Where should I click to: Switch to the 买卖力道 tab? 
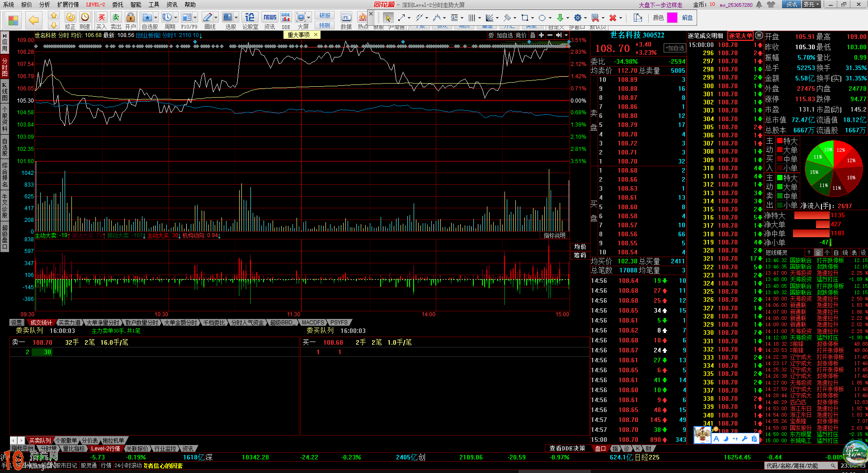(x=70, y=323)
